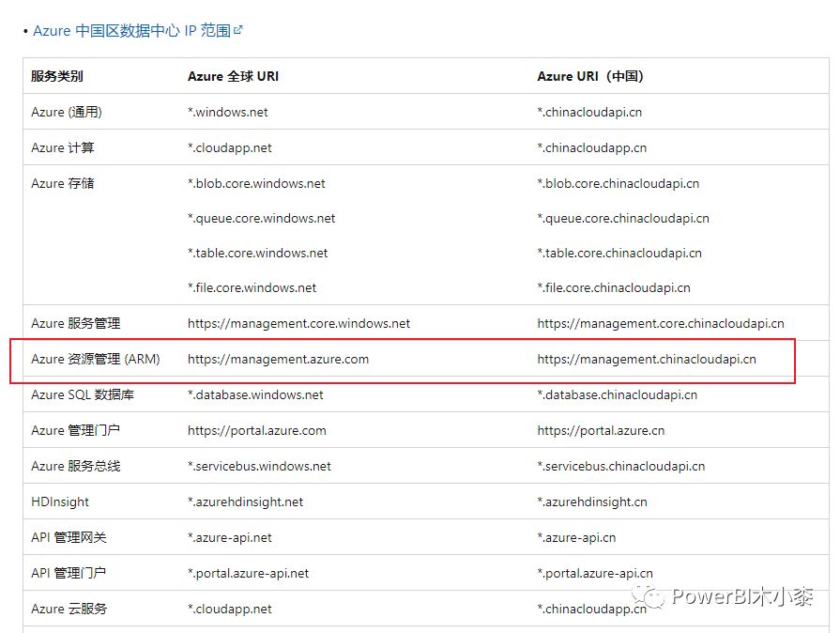
Task: Select the *.database.windows.net cell
Action: pos(255,395)
